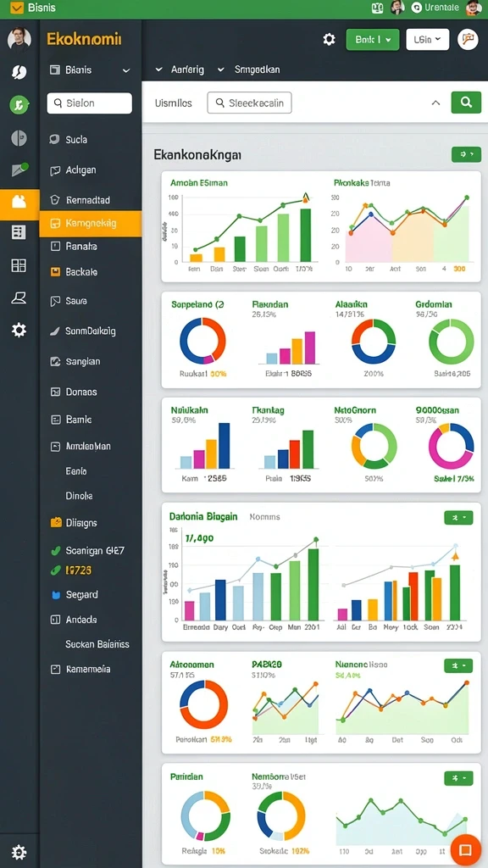Open the Smgedkan tab in header
The image size is (488, 868).
click(x=257, y=70)
